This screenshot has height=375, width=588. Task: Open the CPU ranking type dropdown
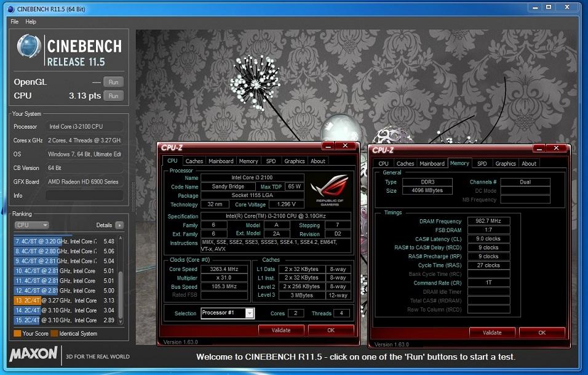pyautogui.click(x=32, y=225)
